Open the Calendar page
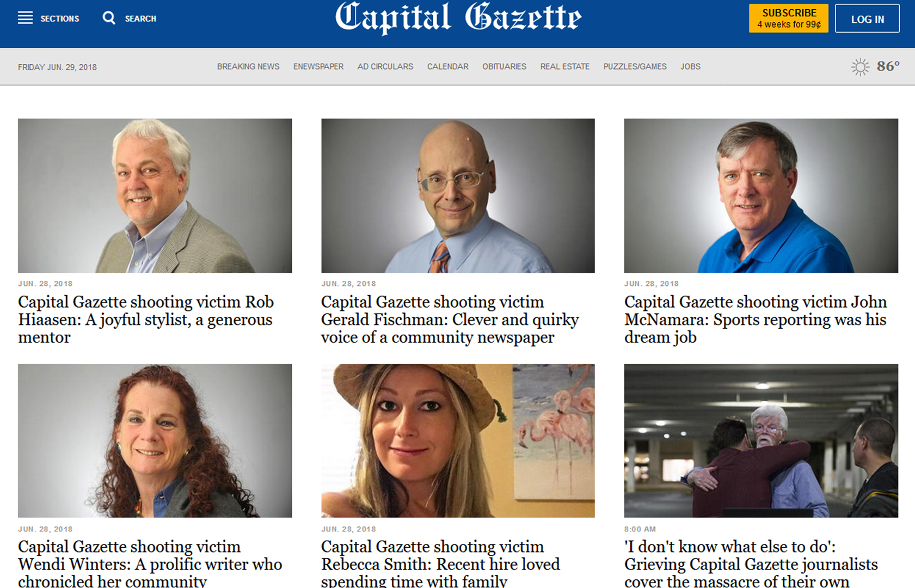The width and height of the screenshot is (915, 588). pyautogui.click(x=447, y=66)
